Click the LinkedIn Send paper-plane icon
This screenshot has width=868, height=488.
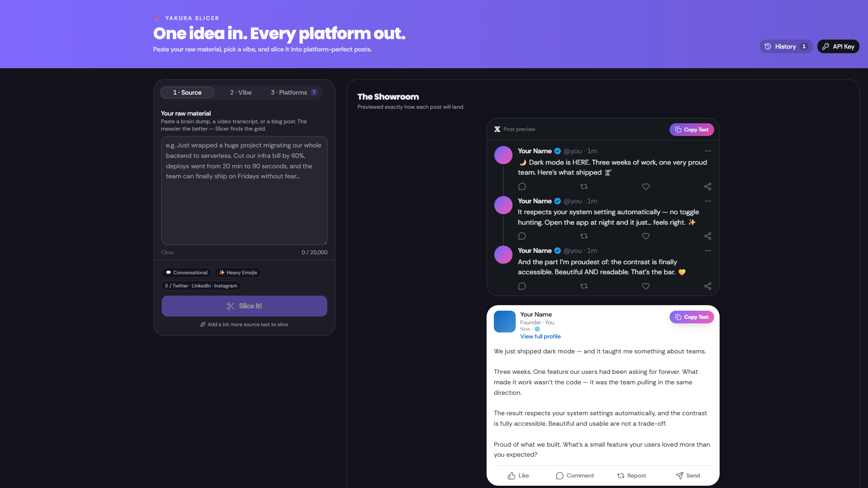point(679,476)
